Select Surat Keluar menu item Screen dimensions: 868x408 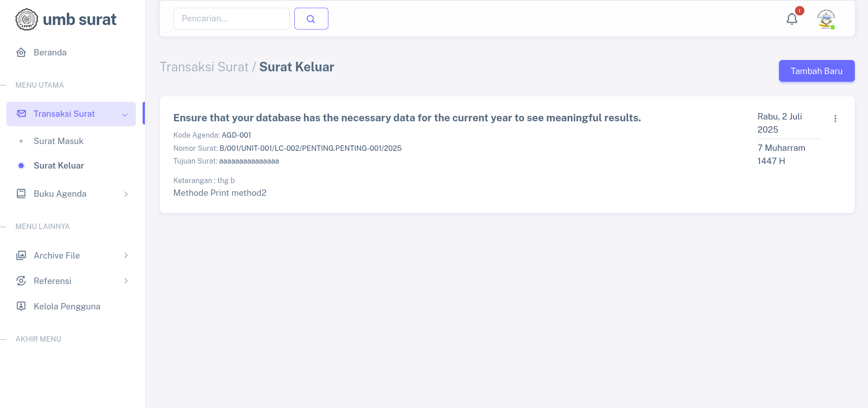(x=59, y=165)
